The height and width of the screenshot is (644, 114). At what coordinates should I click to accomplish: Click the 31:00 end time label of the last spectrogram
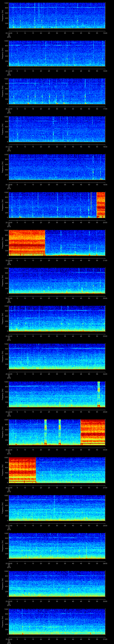(x=105, y=639)
